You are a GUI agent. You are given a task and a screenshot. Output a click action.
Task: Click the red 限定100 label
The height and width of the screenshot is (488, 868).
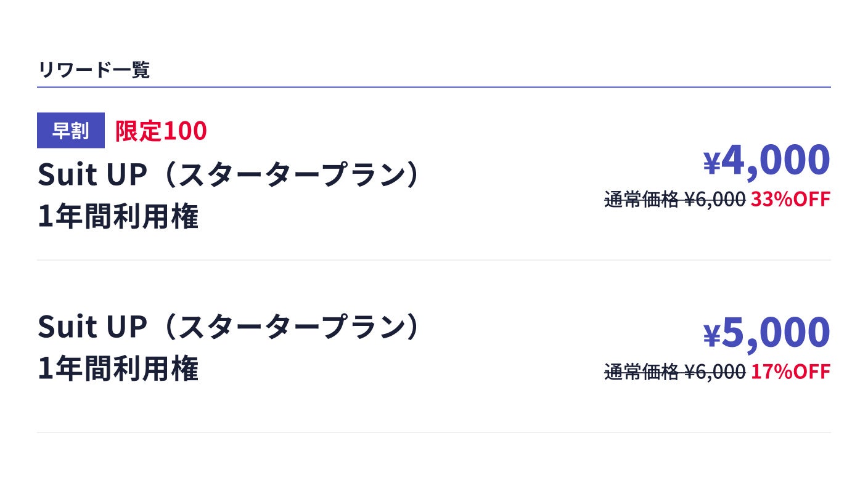tap(161, 131)
